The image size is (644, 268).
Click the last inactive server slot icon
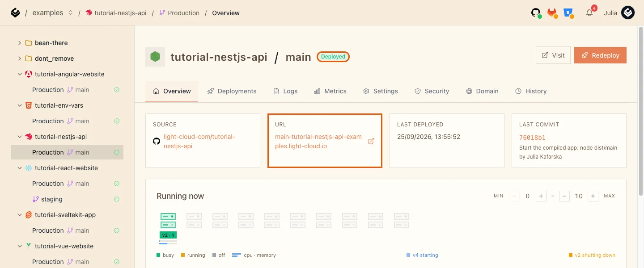(402, 221)
